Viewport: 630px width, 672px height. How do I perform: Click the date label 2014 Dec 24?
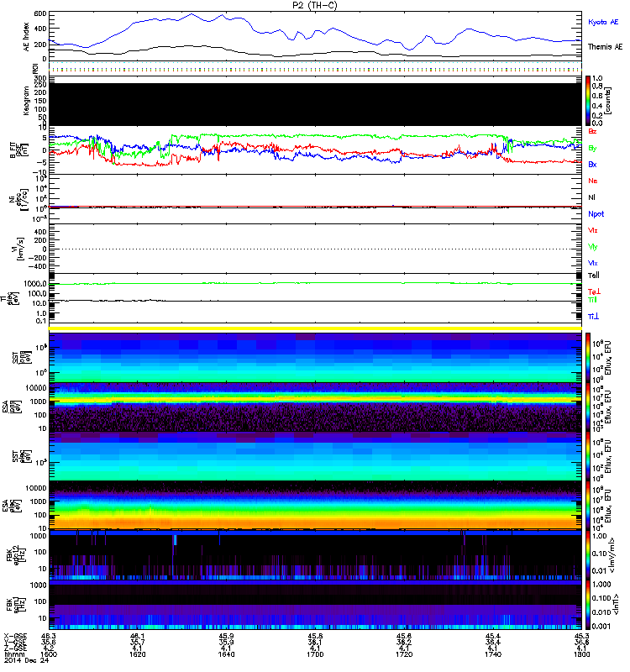coord(27,660)
